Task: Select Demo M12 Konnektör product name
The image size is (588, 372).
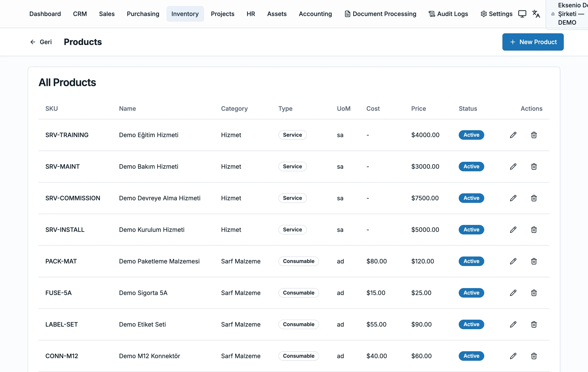Action: pos(149,356)
